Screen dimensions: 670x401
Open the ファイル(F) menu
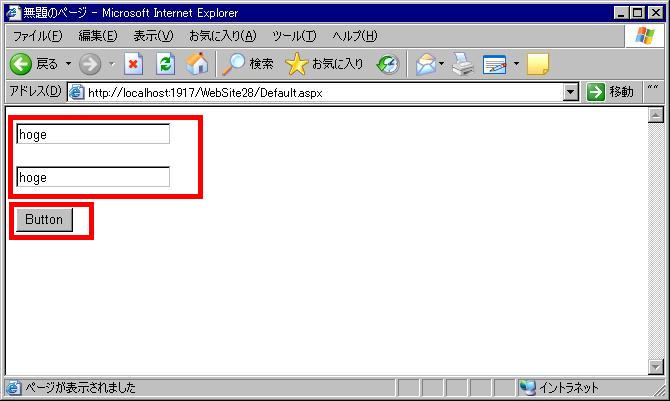38,36
